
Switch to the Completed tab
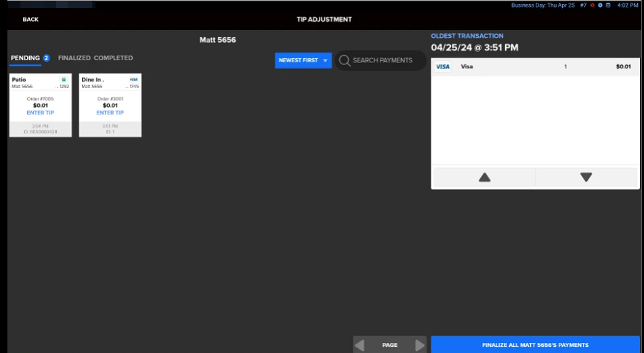click(x=113, y=58)
